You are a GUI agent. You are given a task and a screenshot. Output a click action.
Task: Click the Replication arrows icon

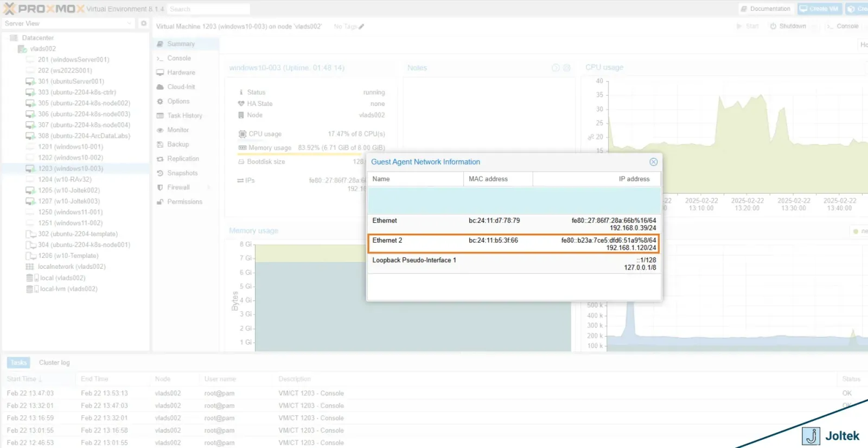click(x=160, y=159)
